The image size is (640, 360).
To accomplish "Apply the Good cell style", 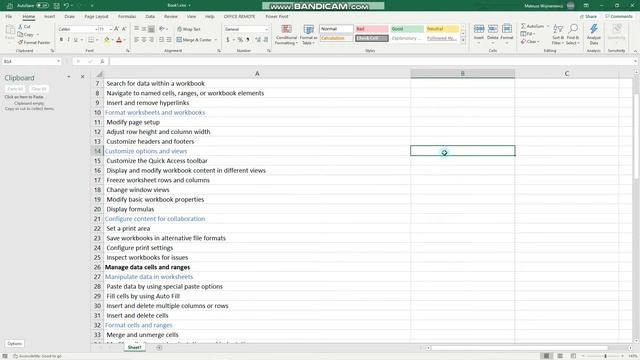I will [x=407, y=29].
